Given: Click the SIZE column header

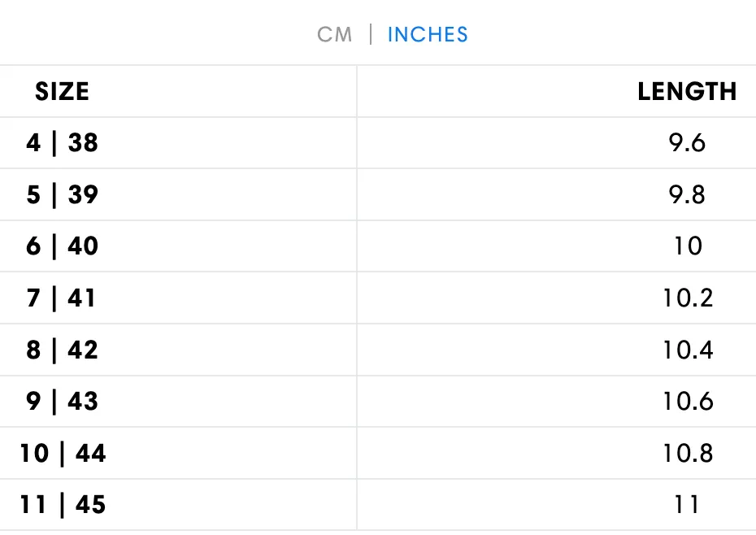Looking at the screenshot, I should [x=63, y=92].
